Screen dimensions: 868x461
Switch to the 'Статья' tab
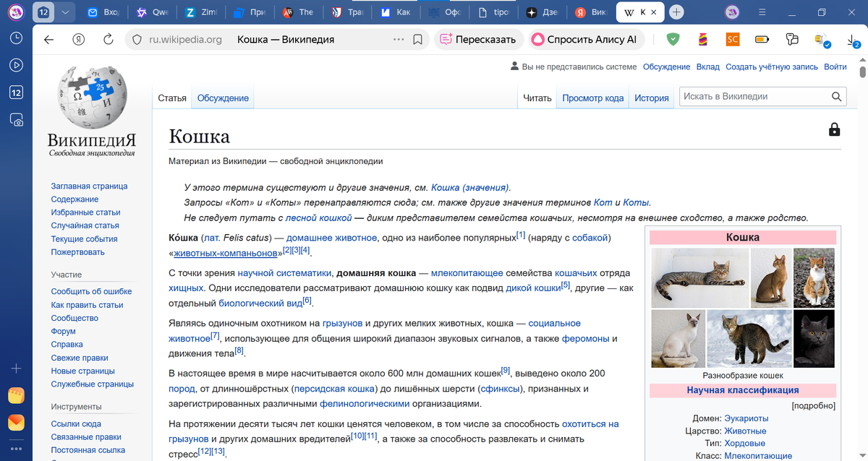point(172,98)
